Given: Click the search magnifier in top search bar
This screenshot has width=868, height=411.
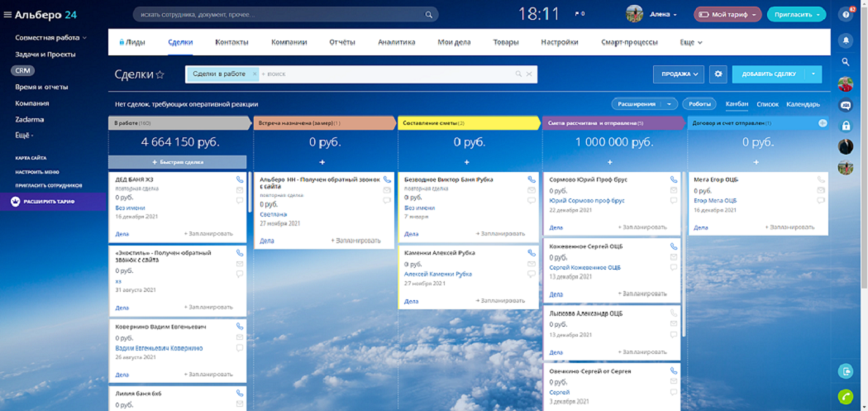Looking at the screenshot, I should 428,14.
